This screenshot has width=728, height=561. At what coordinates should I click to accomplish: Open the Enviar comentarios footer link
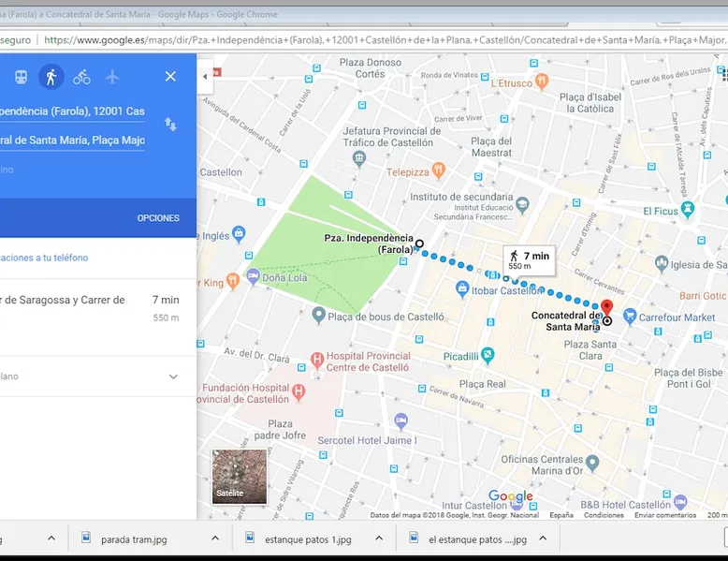click(665, 515)
